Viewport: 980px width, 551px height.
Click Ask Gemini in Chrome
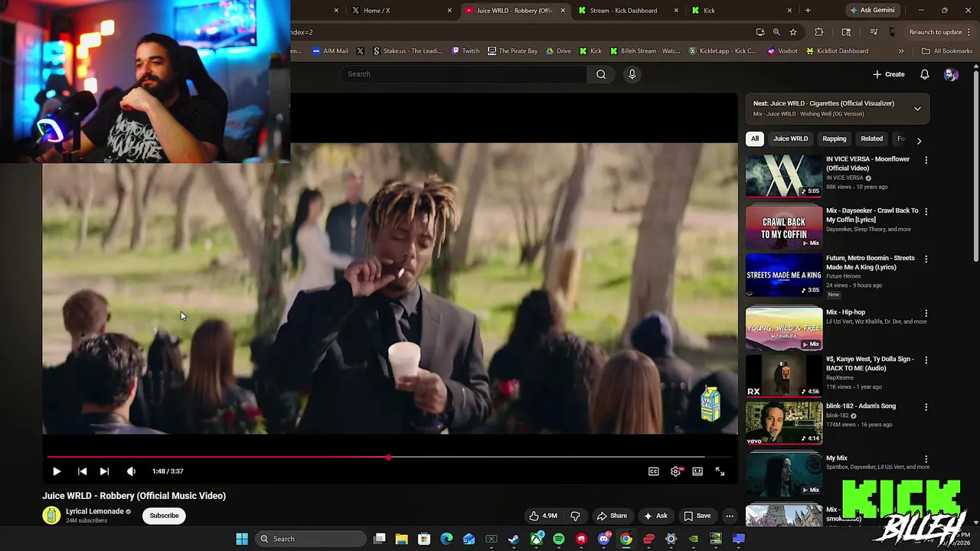[x=872, y=11]
